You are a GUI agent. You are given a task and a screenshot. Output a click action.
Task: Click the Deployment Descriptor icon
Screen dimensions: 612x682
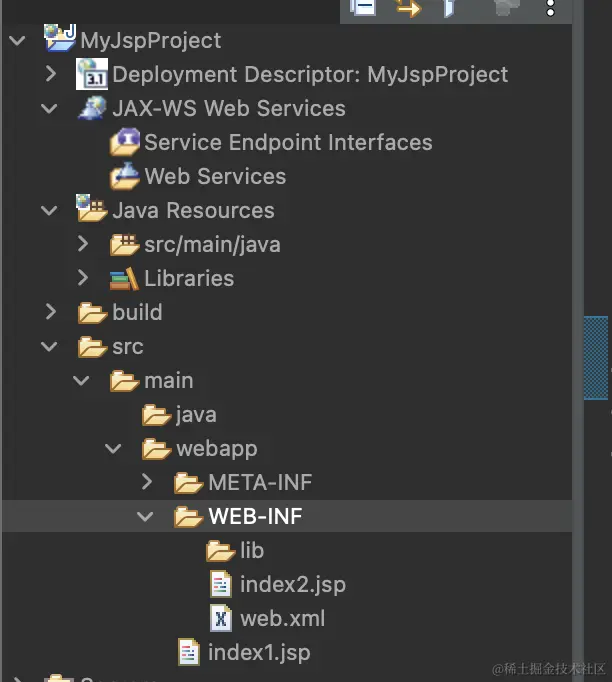pos(92,74)
